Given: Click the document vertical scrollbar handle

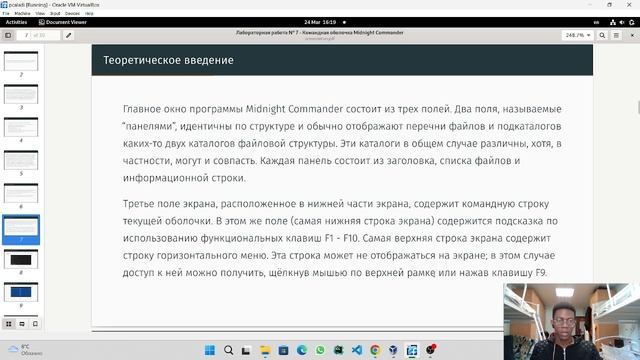Looking at the screenshot, I should click(638, 107).
